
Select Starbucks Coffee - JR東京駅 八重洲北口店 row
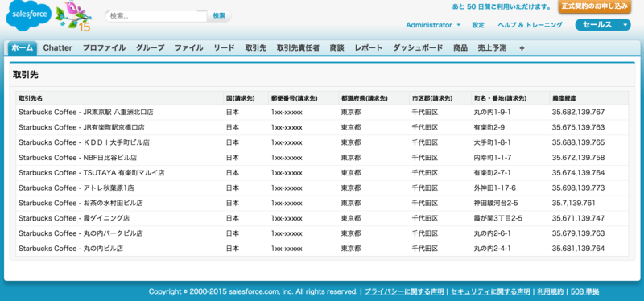[x=322, y=113]
